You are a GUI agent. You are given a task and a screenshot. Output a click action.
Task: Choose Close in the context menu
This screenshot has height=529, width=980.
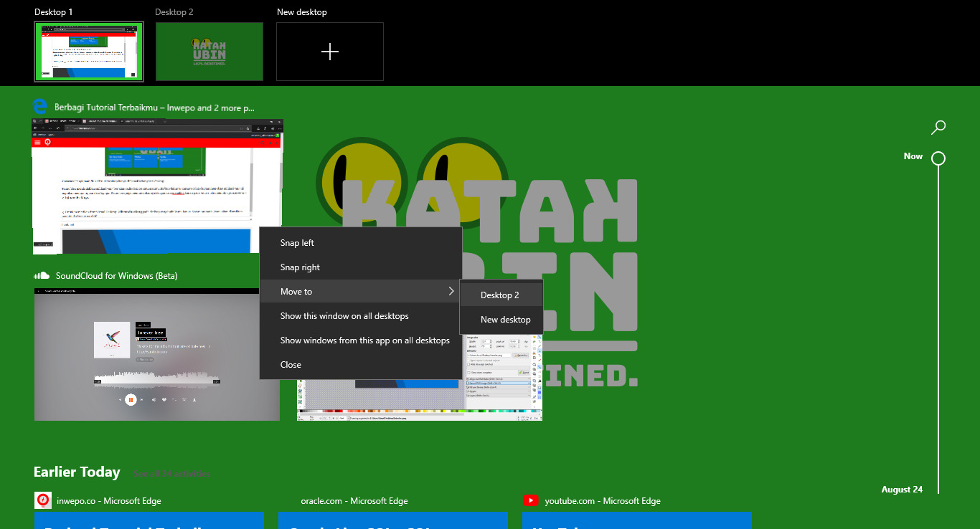[x=360, y=365]
